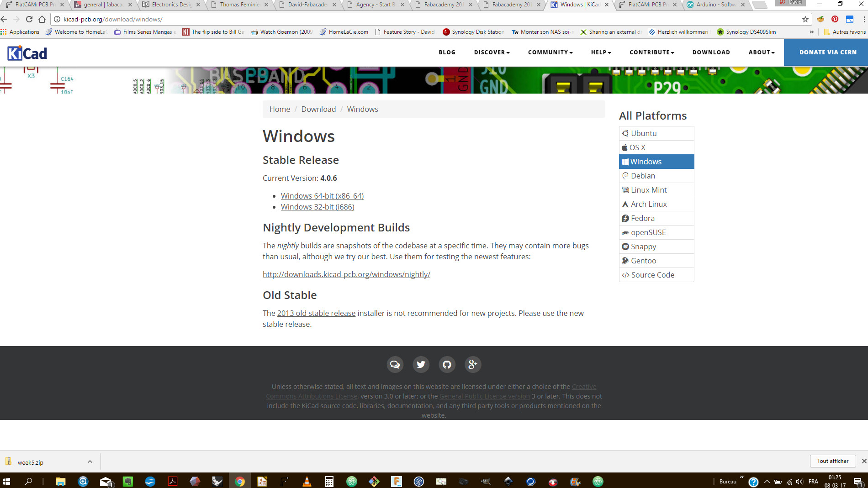Image resolution: width=868 pixels, height=488 pixels.
Task: Open the Creative Commons Attributions License link
Action: click(431, 391)
